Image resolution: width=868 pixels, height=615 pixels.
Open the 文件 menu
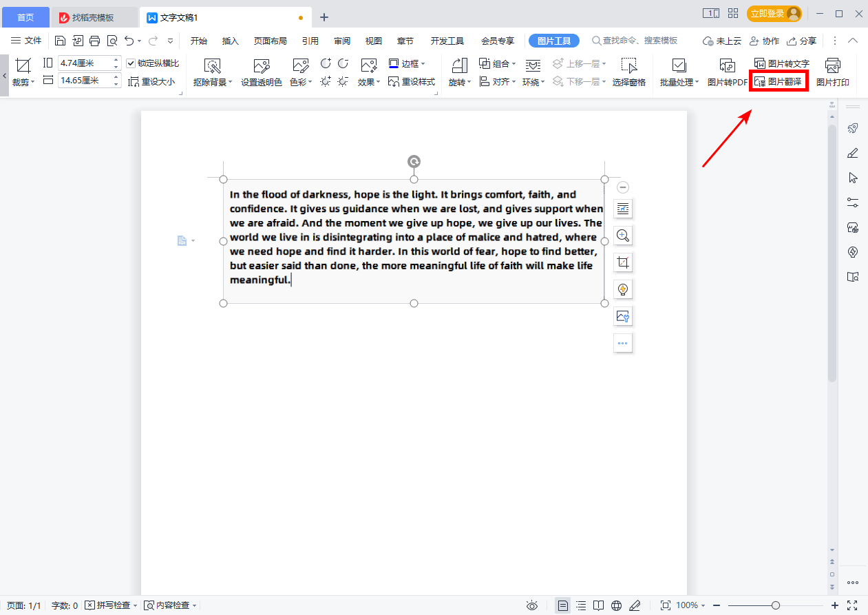26,41
